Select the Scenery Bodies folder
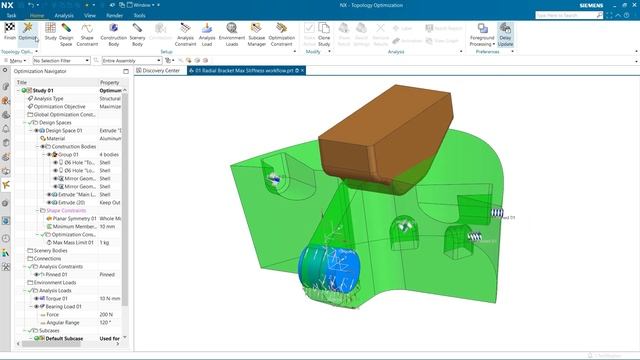 [47, 251]
